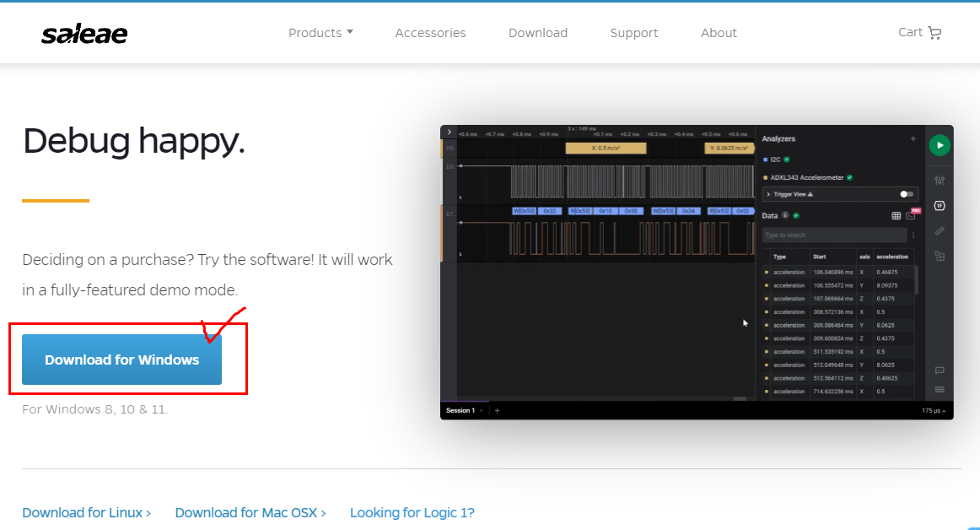Image resolution: width=980 pixels, height=530 pixels.
Task: Open the Support nav item
Action: tap(633, 33)
